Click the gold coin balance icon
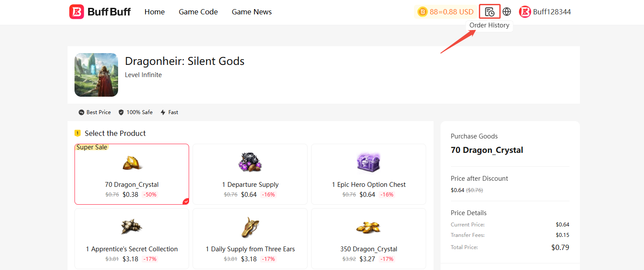644x270 pixels. coord(422,12)
